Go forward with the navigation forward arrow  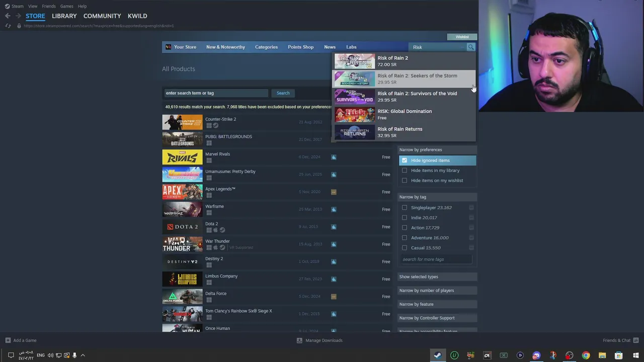coord(19,16)
